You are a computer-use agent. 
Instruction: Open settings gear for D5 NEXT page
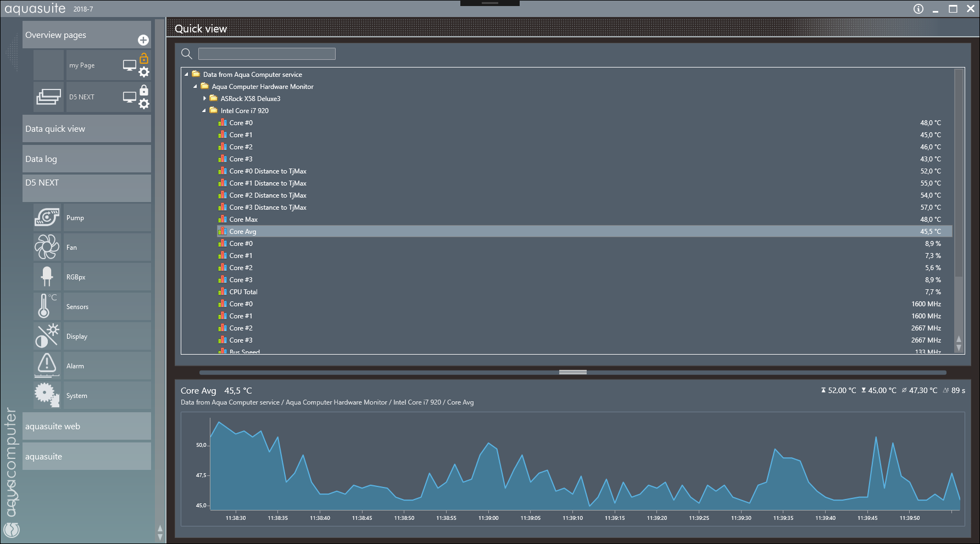click(144, 104)
